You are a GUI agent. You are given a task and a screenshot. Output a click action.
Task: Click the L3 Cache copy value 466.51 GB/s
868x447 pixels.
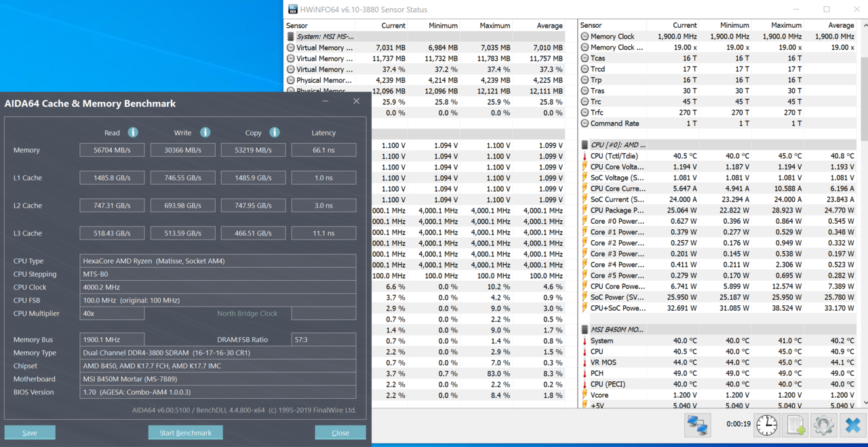tap(253, 233)
